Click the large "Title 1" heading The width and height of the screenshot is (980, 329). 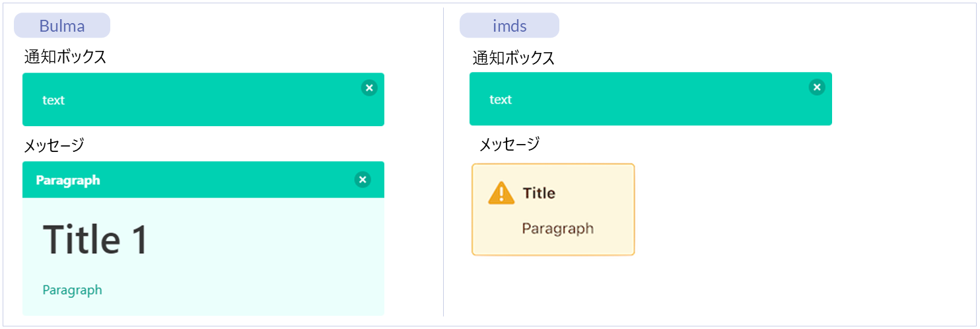click(95, 239)
